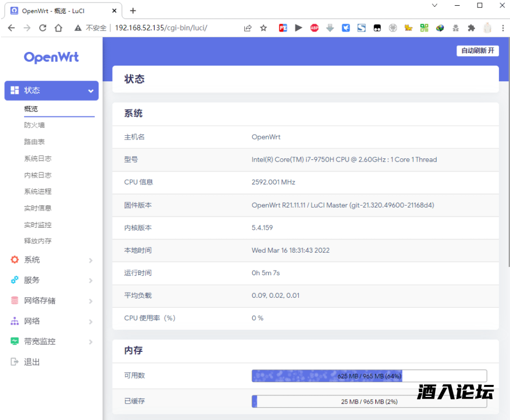
Task: Click the share page icon
Action: (x=248, y=28)
